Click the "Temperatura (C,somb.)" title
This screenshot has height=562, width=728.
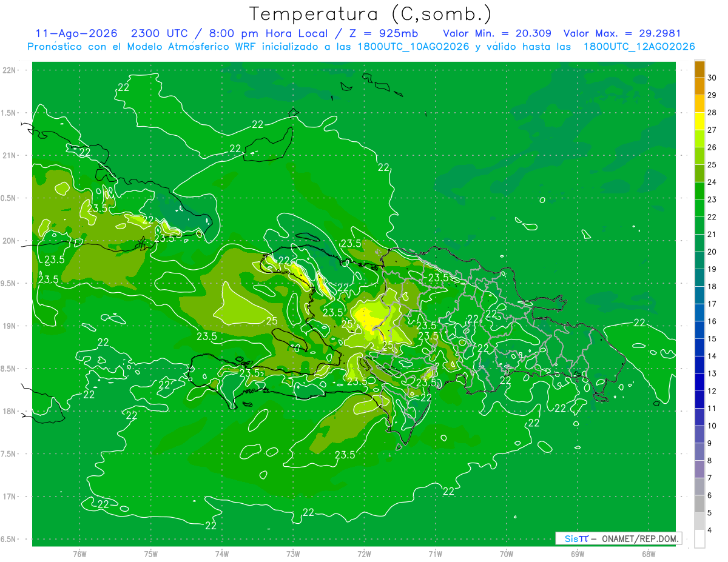coord(370,13)
